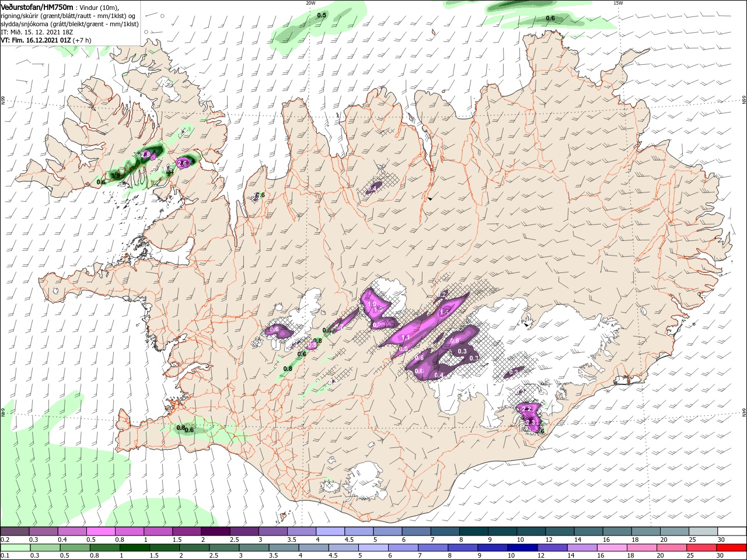
Task: Click the "IT: Mið. 15. 12. 2021 18Z" line
Action: click(36, 32)
